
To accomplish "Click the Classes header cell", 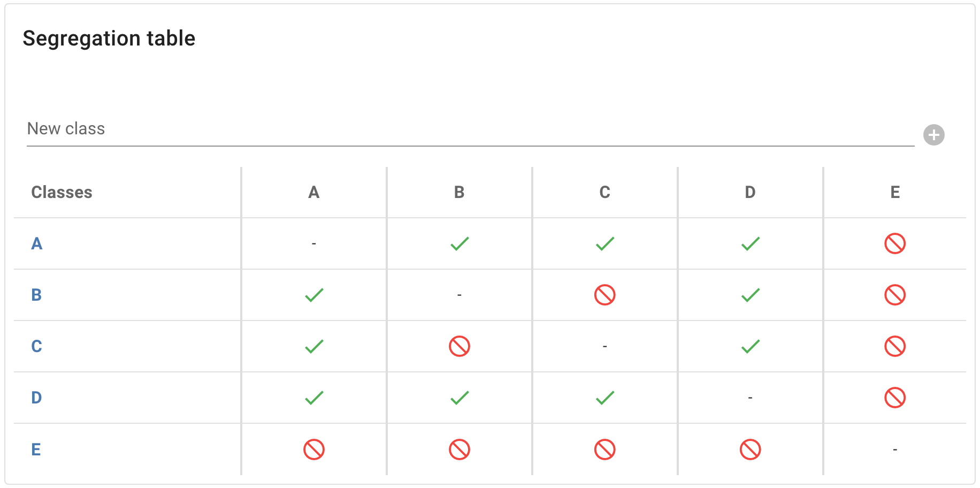I will click(x=62, y=192).
